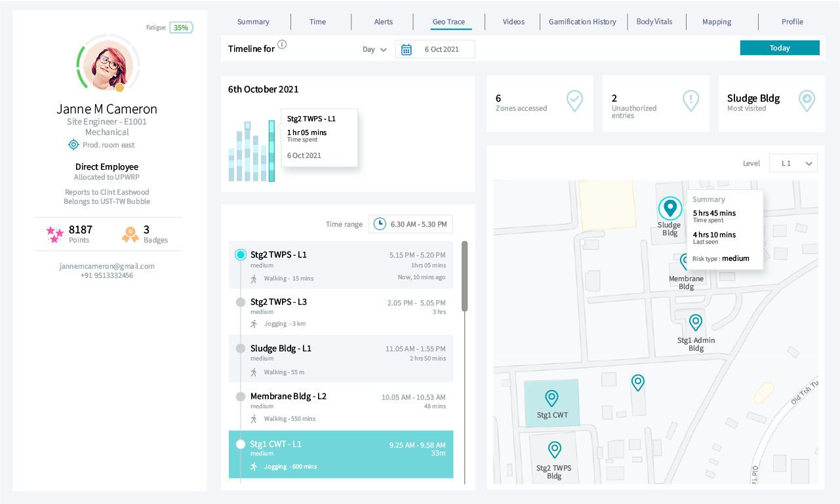
Task: Click the jannemcameron@gmail.com email link
Action: [107, 266]
